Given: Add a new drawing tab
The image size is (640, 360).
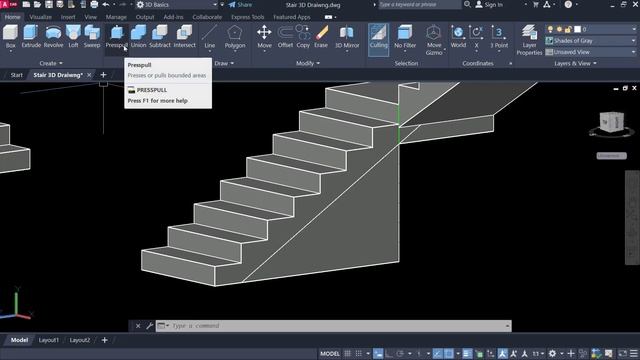Looking at the screenshot, I should click(103, 75).
